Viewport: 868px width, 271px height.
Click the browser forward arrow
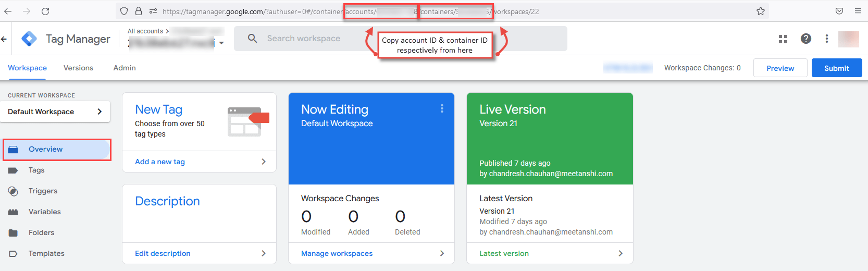(27, 11)
